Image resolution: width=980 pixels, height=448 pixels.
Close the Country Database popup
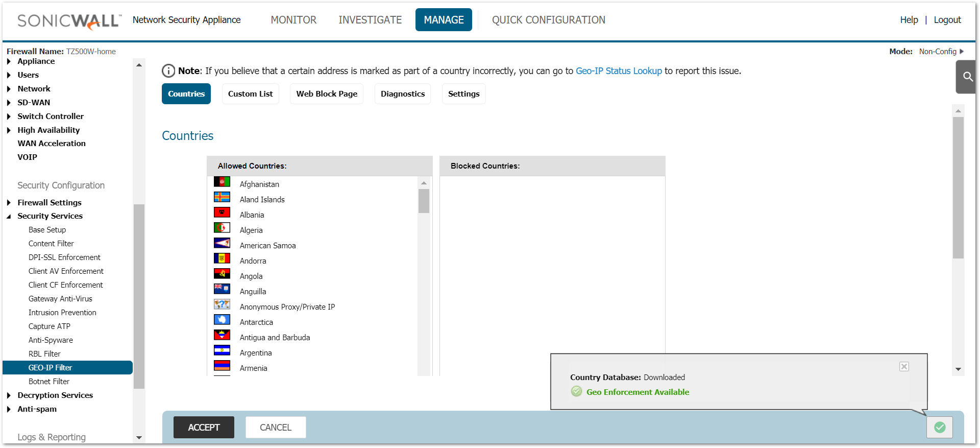click(x=904, y=366)
